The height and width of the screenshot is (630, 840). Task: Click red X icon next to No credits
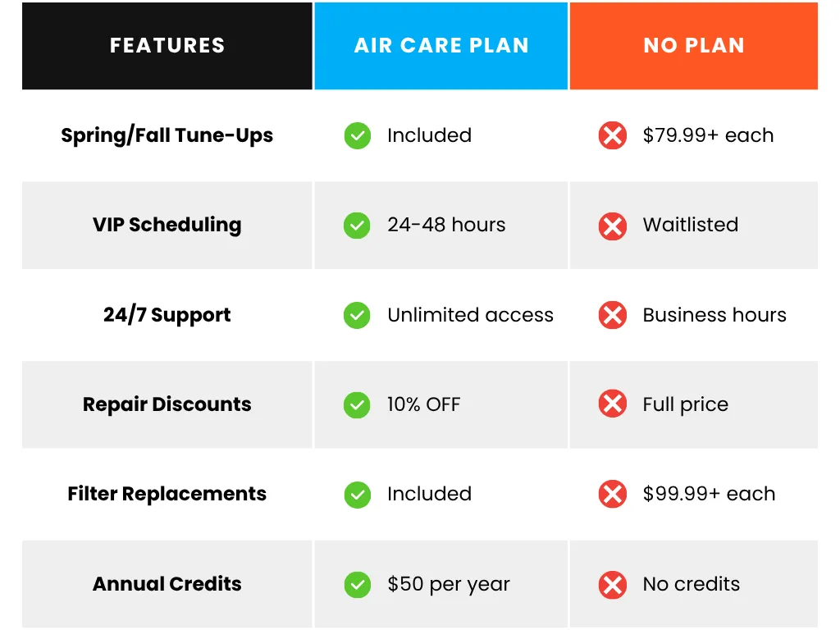pyautogui.click(x=613, y=584)
